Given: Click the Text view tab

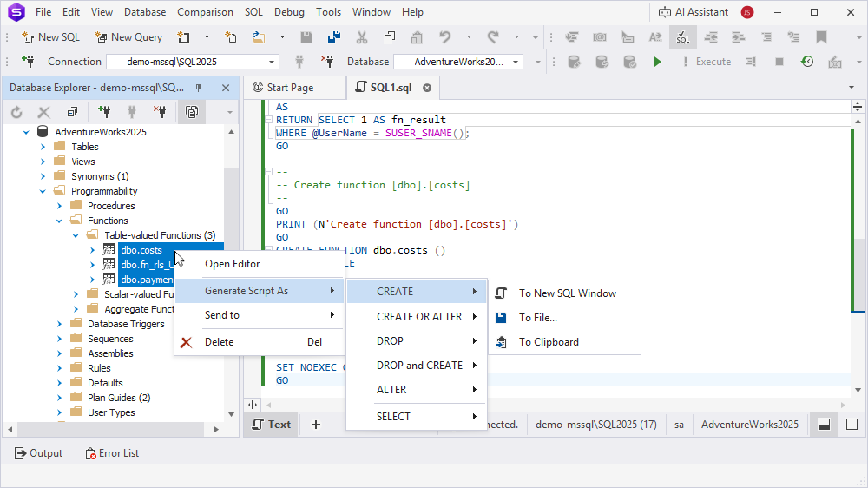Looking at the screenshot, I should click(271, 425).
